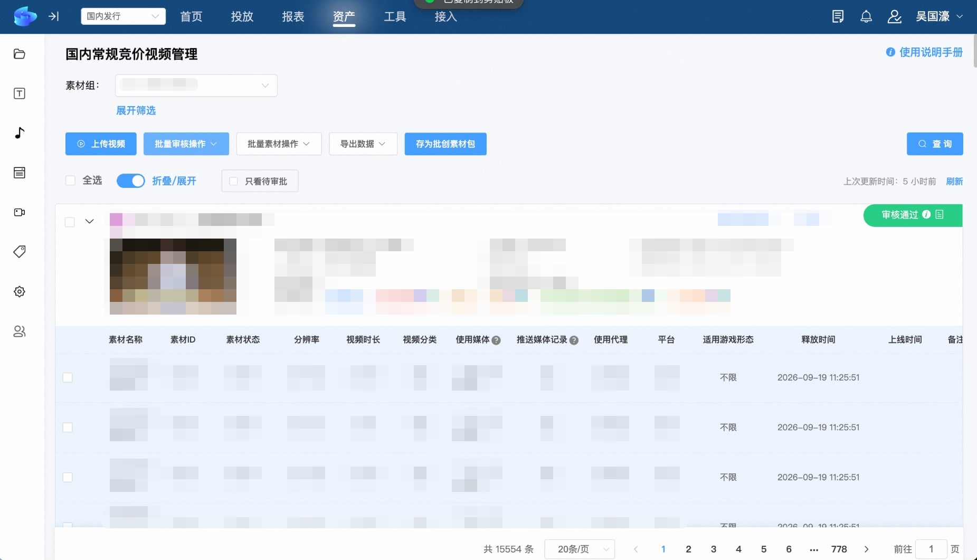Click the 上传视频 button
Viewport: 977px width, 560px height.
[101, 144]
